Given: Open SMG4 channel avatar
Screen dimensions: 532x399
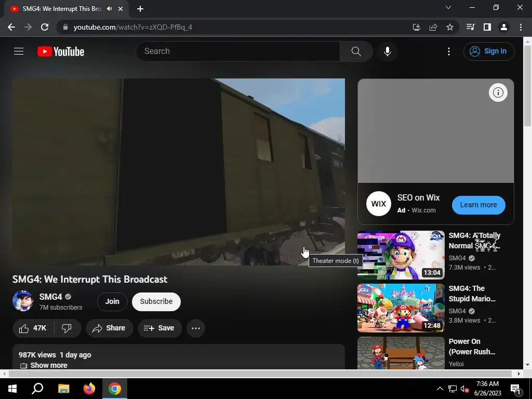Looking at the screenshot, I should click(23, 301).
